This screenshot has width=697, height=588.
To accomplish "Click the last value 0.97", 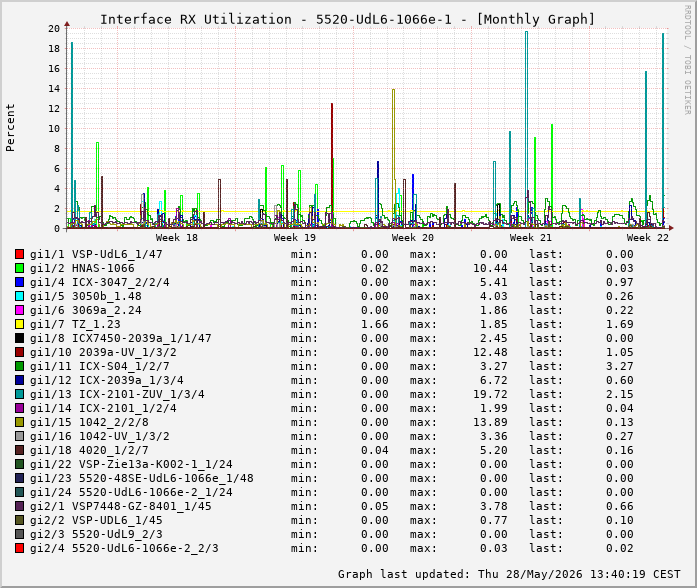I will click(x=620, y=282).
